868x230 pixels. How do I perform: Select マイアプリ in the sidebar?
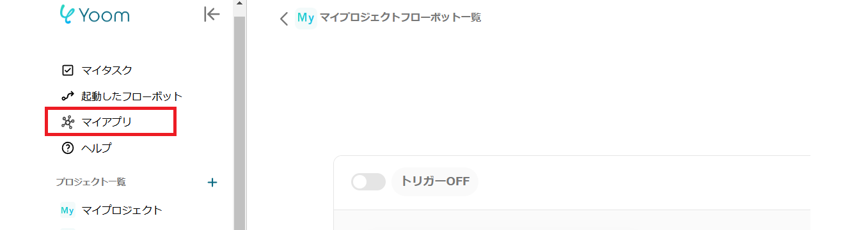click(x=107, y=122)
